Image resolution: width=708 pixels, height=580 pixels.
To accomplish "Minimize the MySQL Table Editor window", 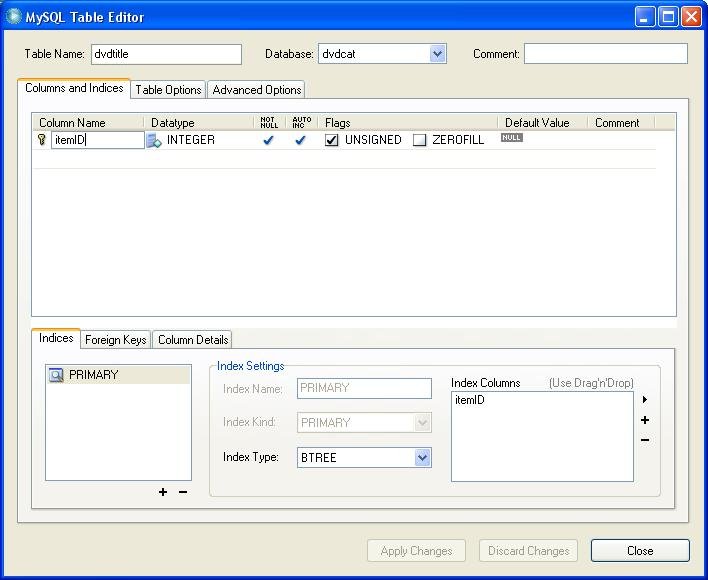I will [x=644, y=18].
